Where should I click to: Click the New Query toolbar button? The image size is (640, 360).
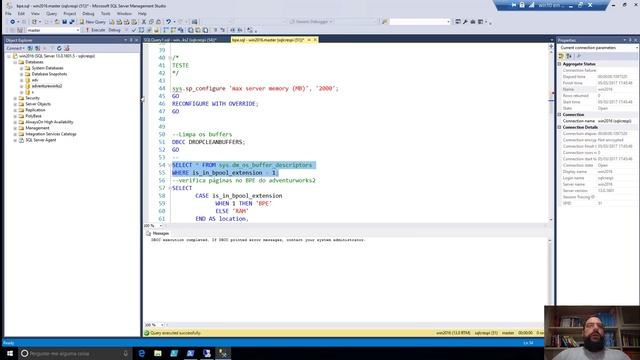pos(92,22)
